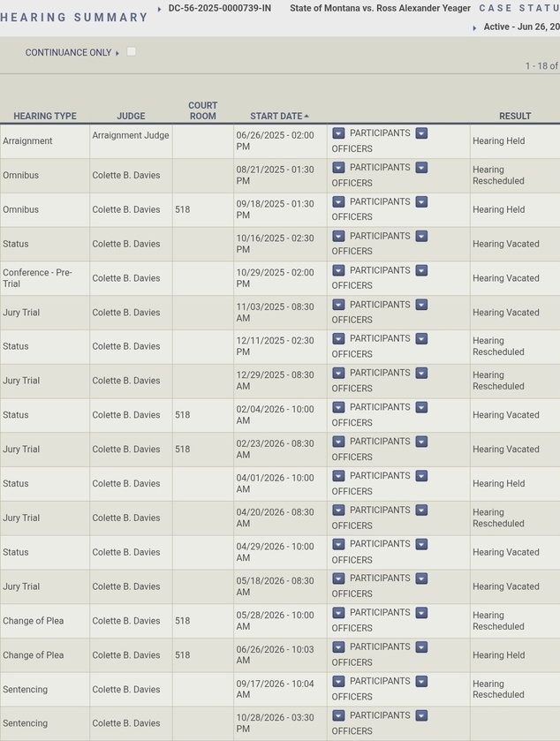Sort by Hearing Type column header

[x=45, y=116]
